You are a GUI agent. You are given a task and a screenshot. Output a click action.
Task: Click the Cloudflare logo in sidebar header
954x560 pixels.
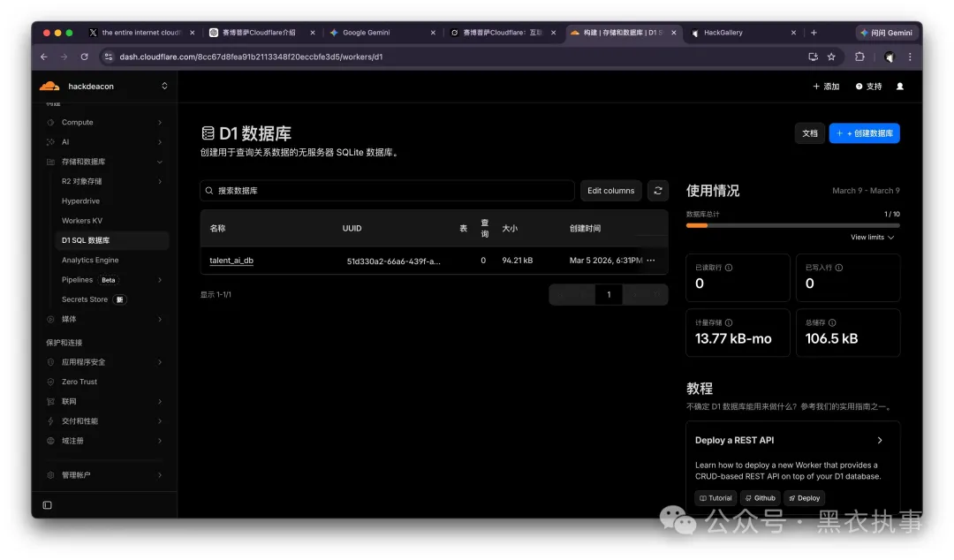(49, 87)
